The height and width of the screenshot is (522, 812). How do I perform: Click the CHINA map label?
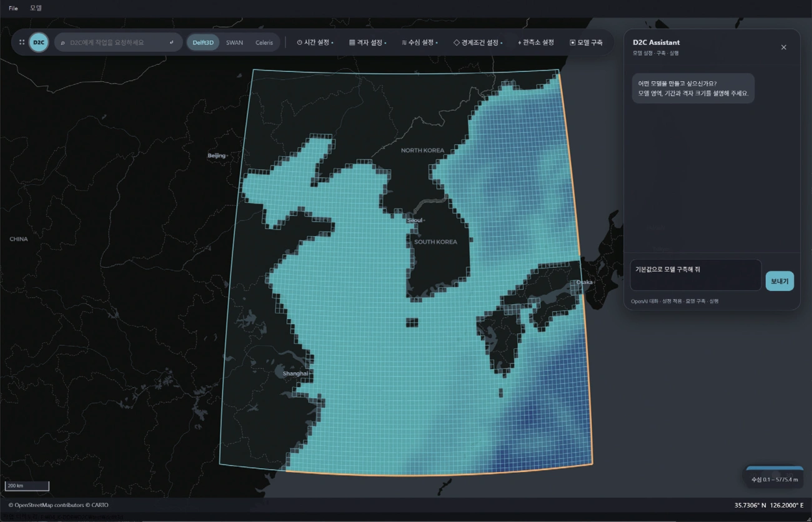coord(19,239)
